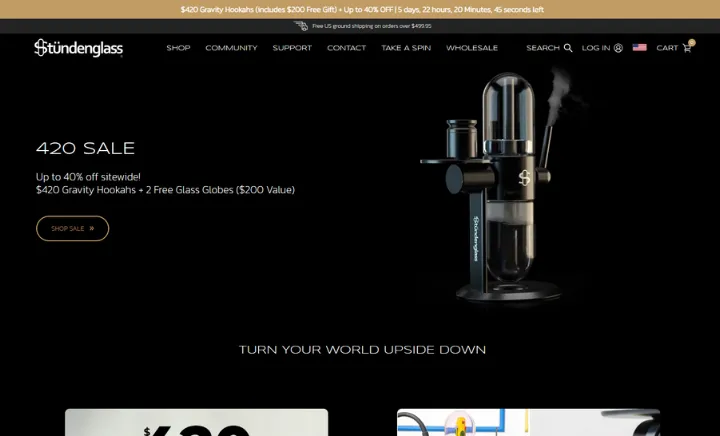The height and width of the screenshot is (436, 720).
Task: Open the $420 promo card thumbnail
Action: coord(197,422)
